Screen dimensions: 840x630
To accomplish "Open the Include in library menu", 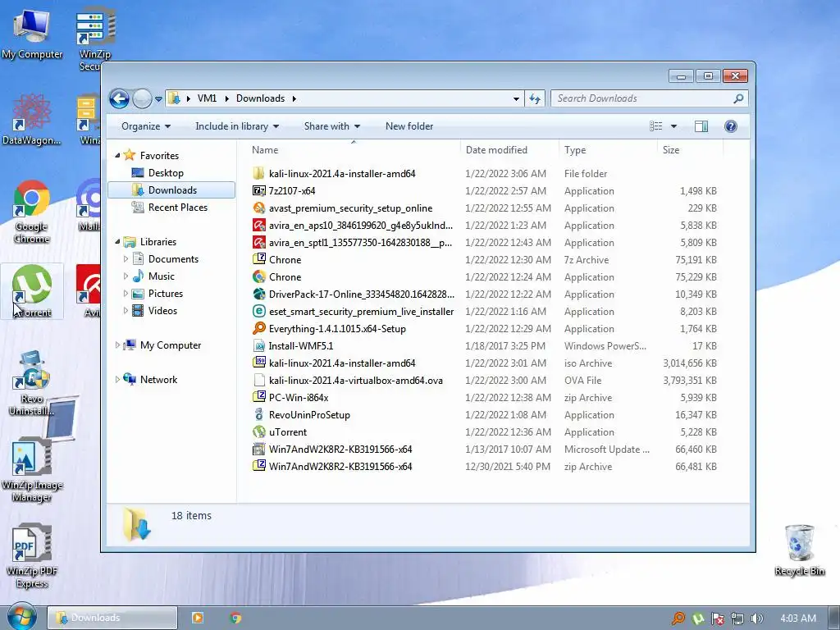I will click(x=237, y=126).
